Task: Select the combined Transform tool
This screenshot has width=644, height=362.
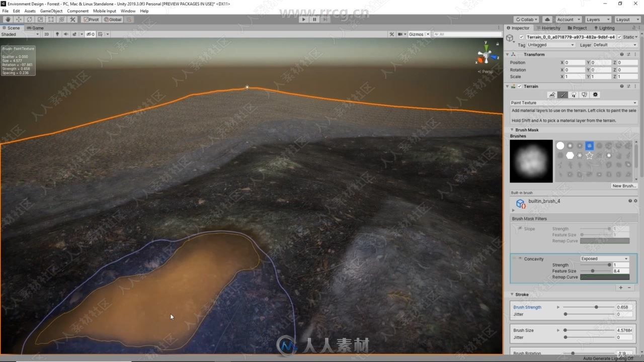Action: click(62, 20)
